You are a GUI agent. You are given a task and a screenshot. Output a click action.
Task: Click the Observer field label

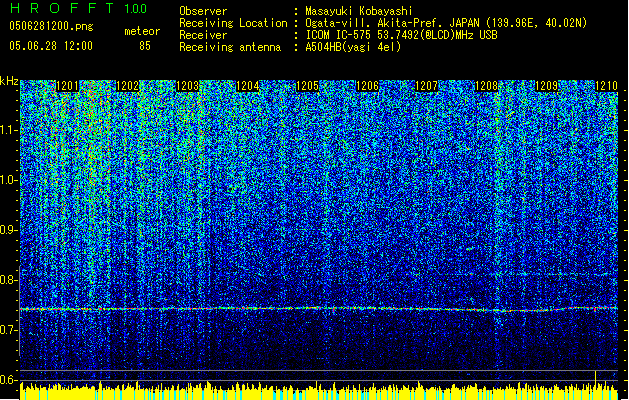[x=203, y=11]
